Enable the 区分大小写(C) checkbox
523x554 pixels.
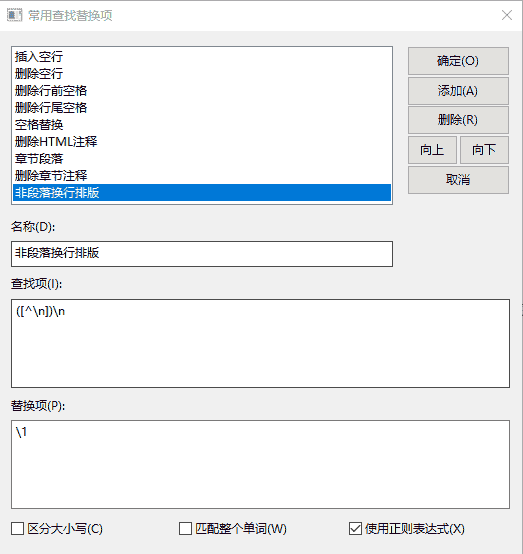[x=18, y=529]
